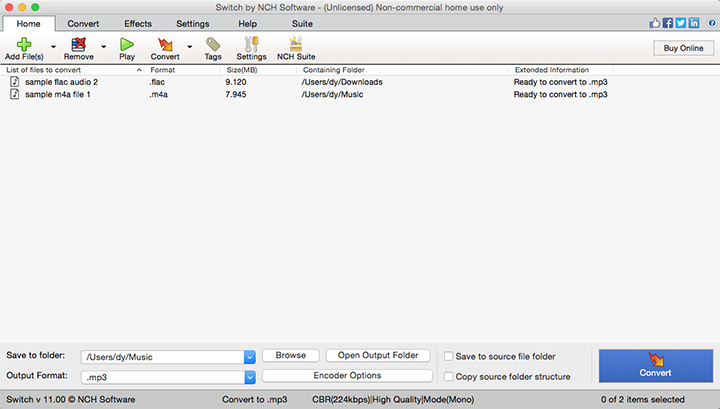Click the thumbs-up like icon
The height and width of the screenshot is (409, 720).
coord(654,22)
